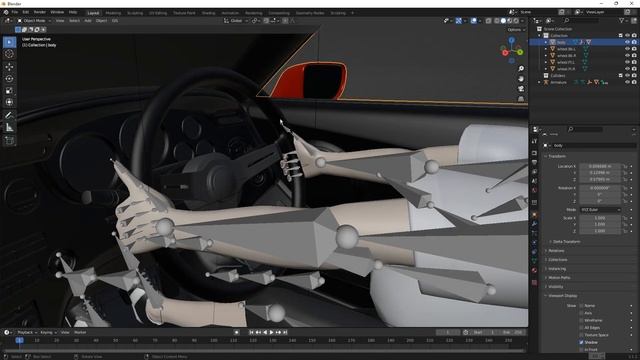Screen dimensions: 640x360
Task: Open the timeline Playback menu
Action: (x=27, y=332)
